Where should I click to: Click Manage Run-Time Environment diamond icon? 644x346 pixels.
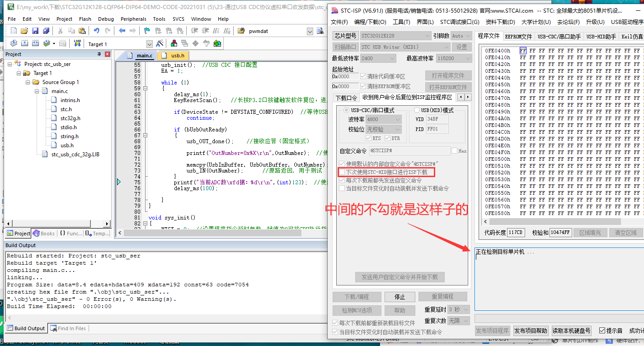pos(196,43)
